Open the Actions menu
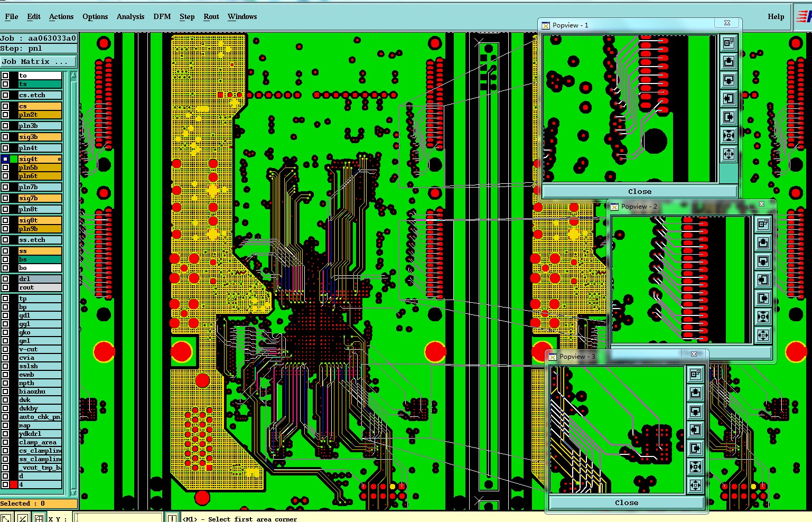 (x=61, y=16)
